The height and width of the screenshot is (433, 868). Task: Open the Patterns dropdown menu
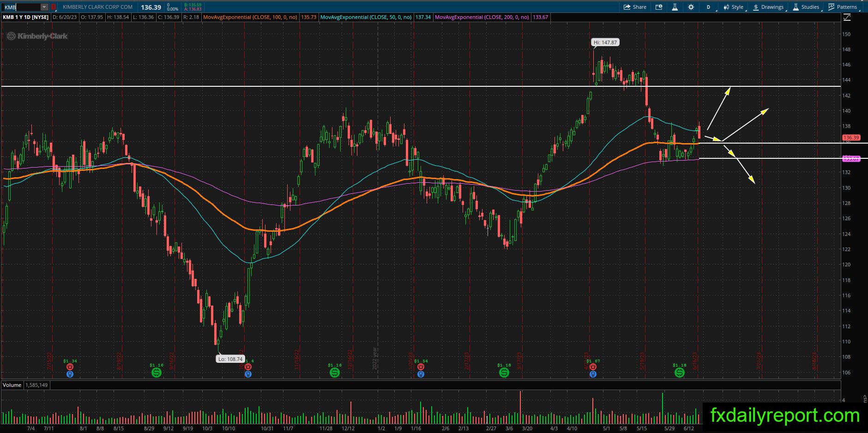click(x=843, y=7)
